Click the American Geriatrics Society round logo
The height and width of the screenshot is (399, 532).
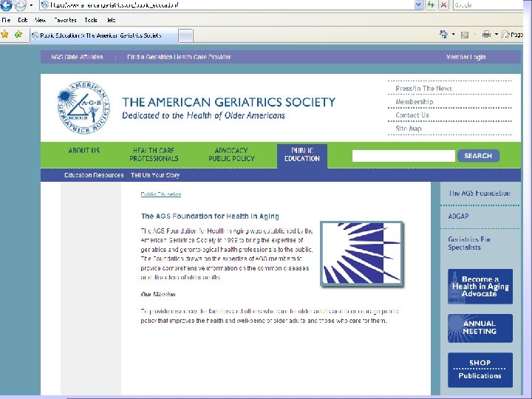coord(83,108)
